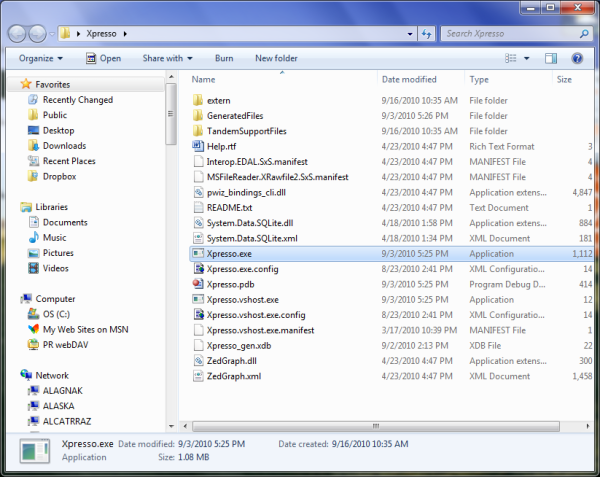This screenshot has width=600, height=477.
Task: Collapse the Network tree section
Action: point(11,375)
